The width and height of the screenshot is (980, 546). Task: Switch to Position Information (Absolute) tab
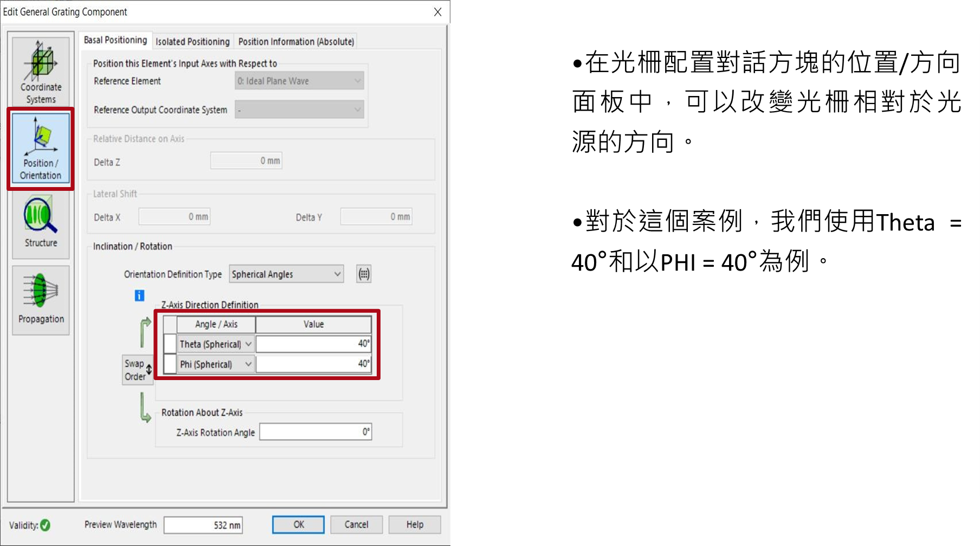tap(296, 41)
